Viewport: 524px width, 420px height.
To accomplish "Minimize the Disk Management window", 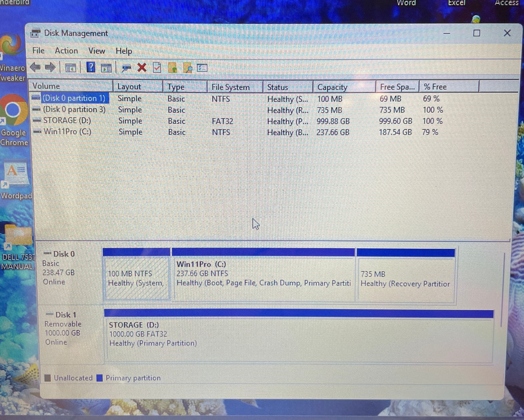I will coord(446,33).
